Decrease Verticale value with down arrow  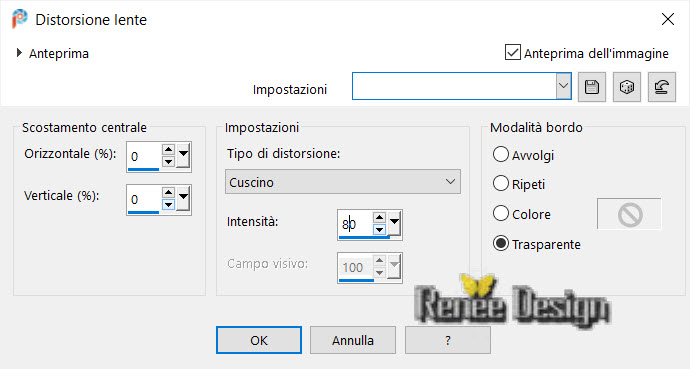[x=168, y=205]
